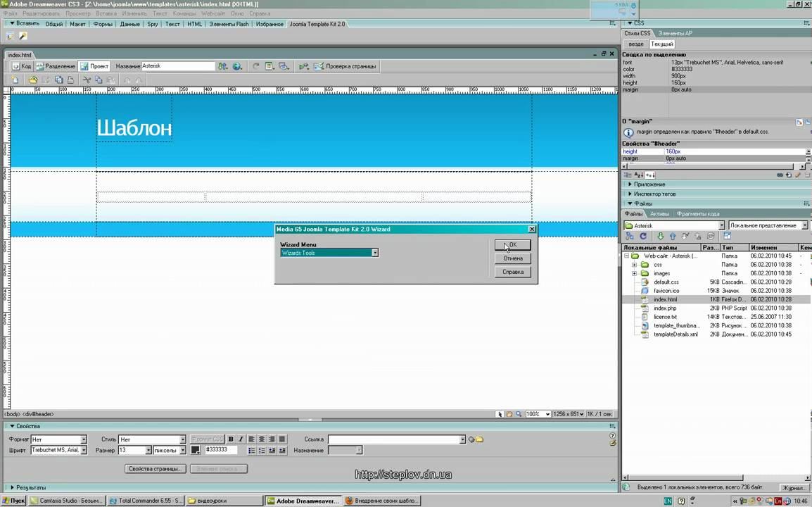Click the Cut scissors icon

(x=87, y=80)
